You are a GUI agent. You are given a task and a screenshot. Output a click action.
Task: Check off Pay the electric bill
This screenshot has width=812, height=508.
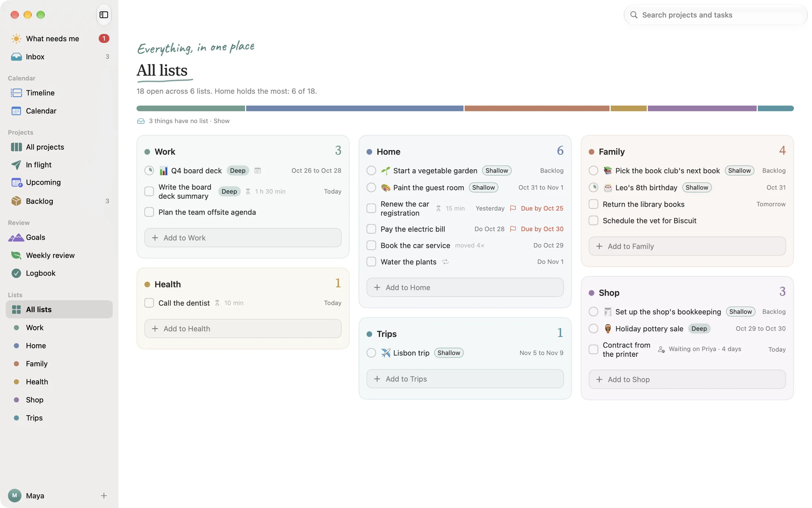pyautogui.click(x=371, y=229)
